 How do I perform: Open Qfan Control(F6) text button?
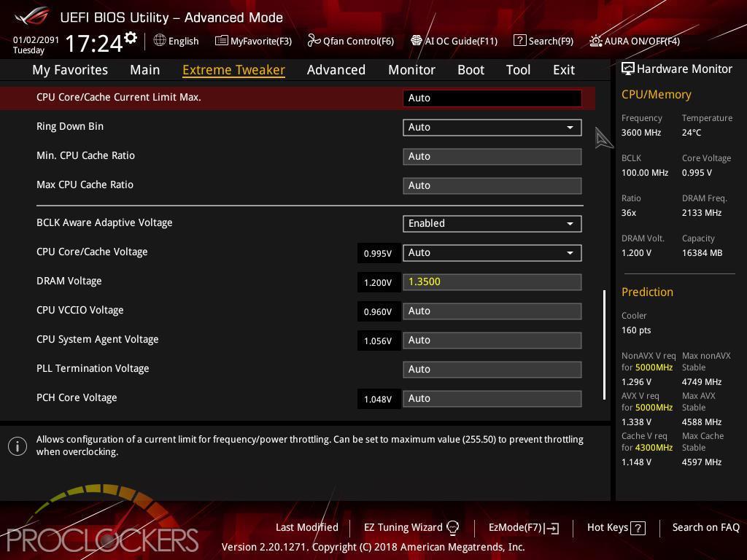(x=359, y=41)
